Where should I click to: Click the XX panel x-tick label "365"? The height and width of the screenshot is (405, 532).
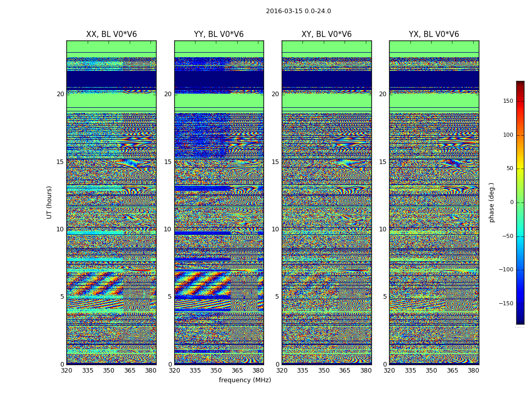click(x=130, y=371)
